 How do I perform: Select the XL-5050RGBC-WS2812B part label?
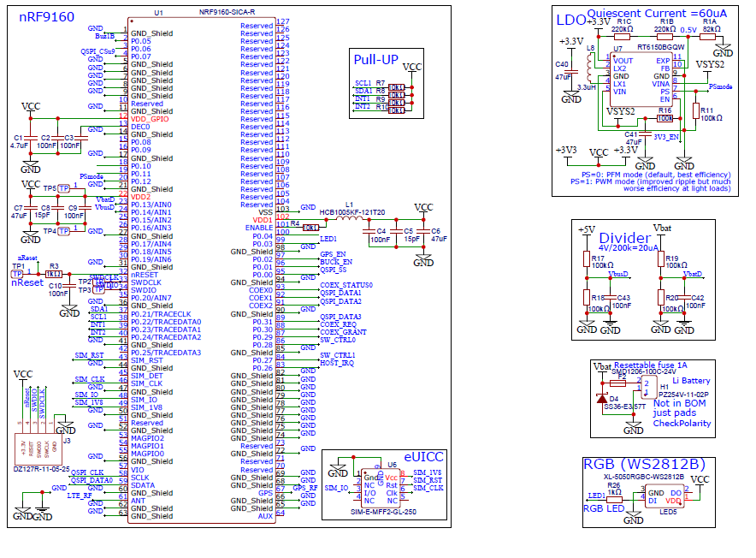tap(644, 477)
